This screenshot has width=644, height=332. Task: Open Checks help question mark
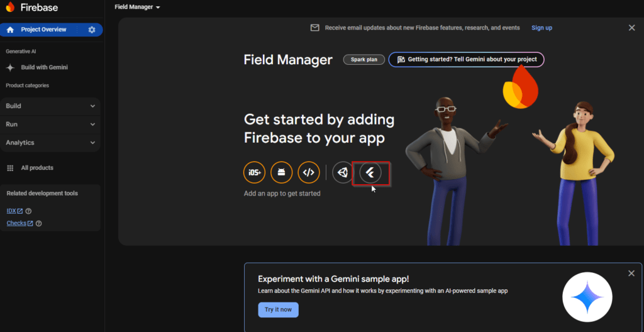[38, 223]
